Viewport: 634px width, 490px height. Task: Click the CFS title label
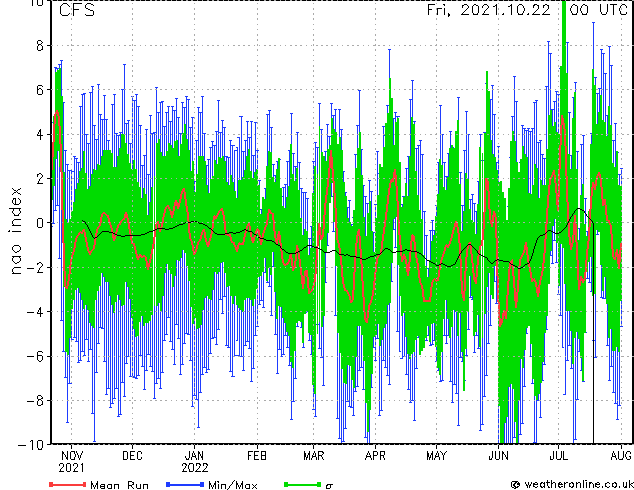76,10
